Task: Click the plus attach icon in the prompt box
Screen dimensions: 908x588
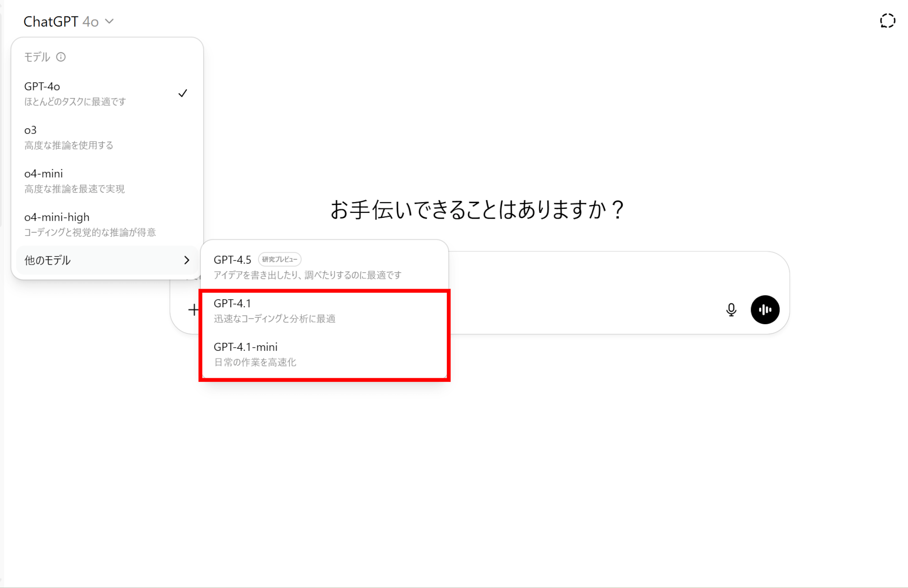Action: coord(193,310)
